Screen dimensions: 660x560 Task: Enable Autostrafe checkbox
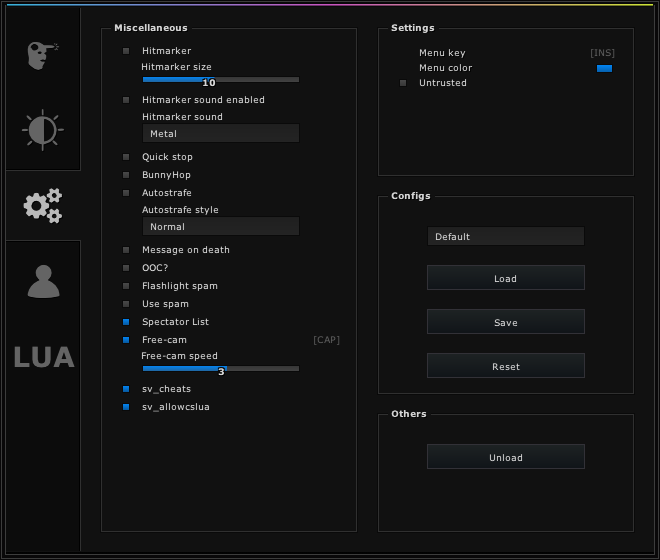pos(126,193)
